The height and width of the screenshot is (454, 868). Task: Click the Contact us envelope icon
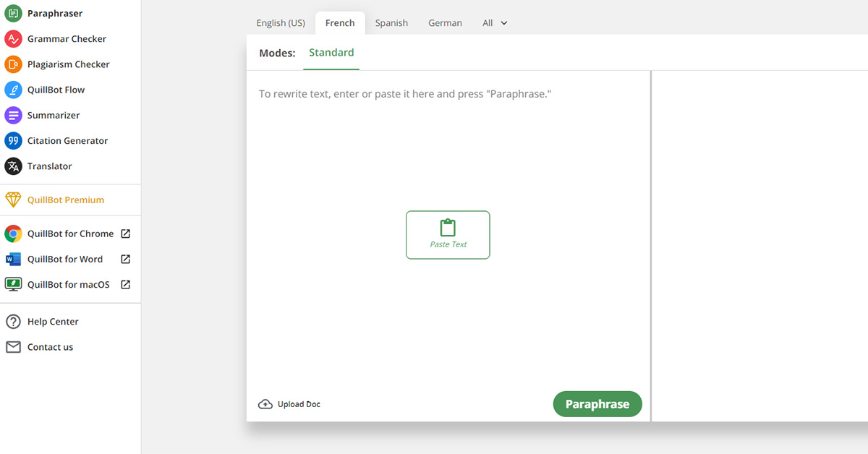click(13, 347)
